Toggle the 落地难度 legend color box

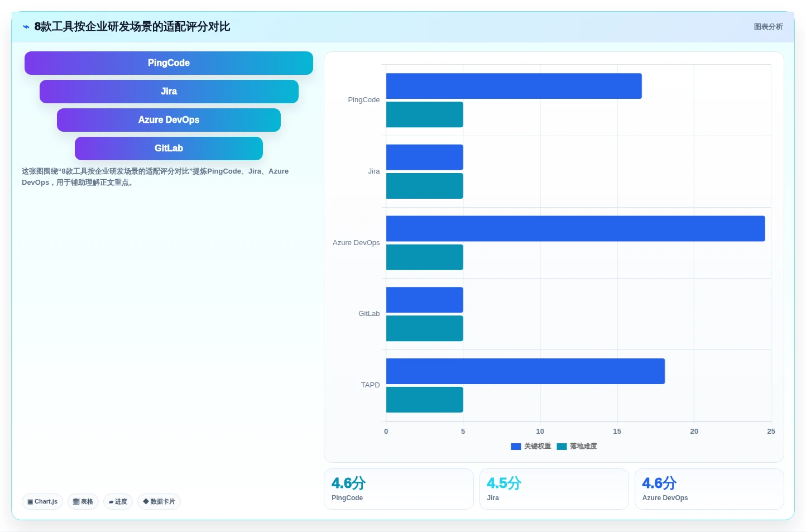[562, 447]
